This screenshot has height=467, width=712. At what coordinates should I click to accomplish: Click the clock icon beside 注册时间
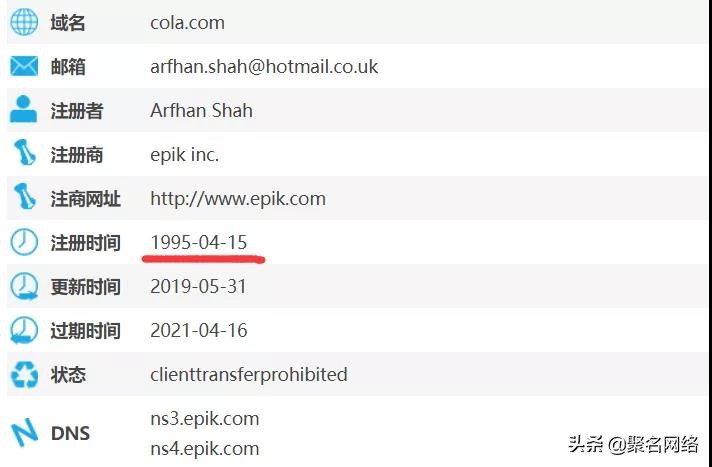coord(24,241)
